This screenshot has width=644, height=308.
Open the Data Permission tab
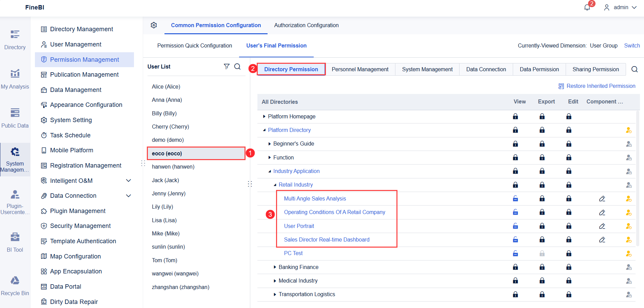[539, 69]
